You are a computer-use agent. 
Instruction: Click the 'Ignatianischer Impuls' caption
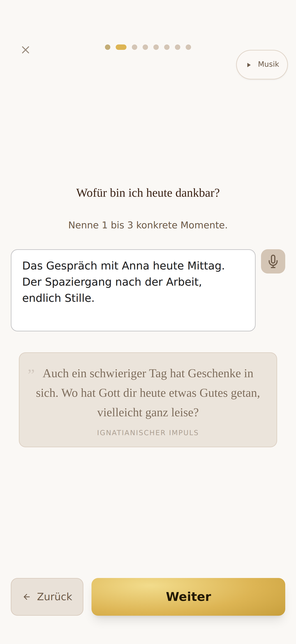(x=148, y=433)
